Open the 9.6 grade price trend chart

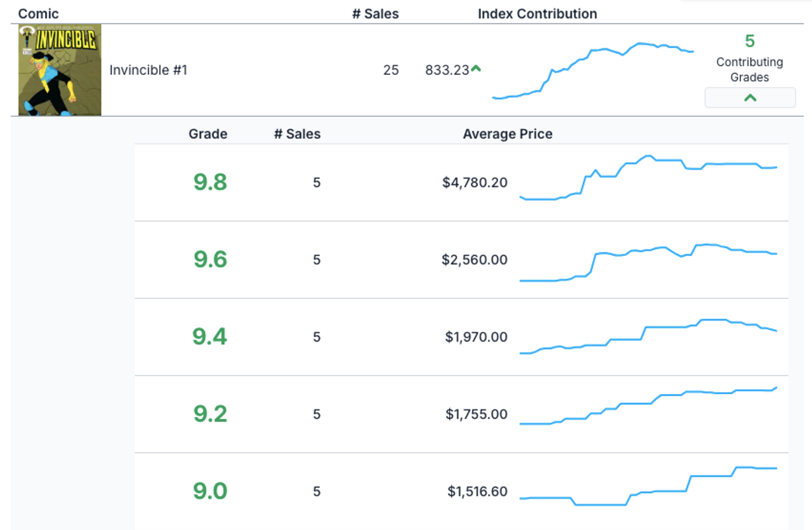(x=648, y=262)
